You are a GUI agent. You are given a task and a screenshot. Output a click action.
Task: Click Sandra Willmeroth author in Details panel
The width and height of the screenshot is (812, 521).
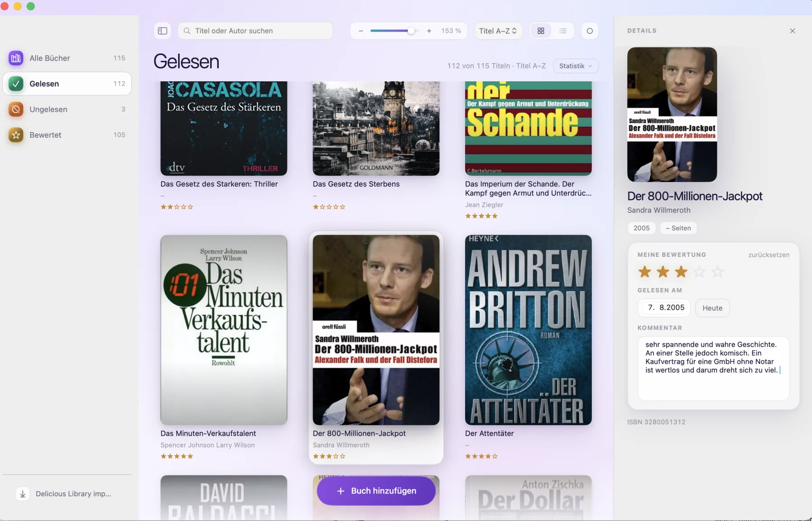(x=659, y=210)
